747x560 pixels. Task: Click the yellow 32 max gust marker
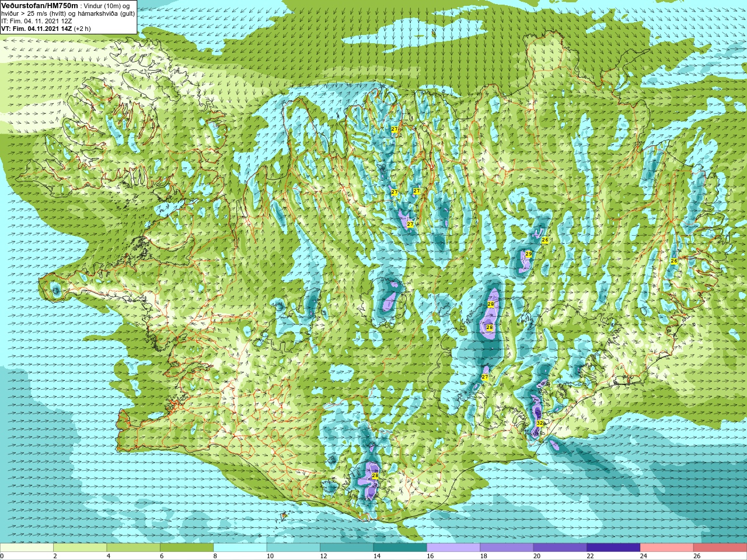540,423
